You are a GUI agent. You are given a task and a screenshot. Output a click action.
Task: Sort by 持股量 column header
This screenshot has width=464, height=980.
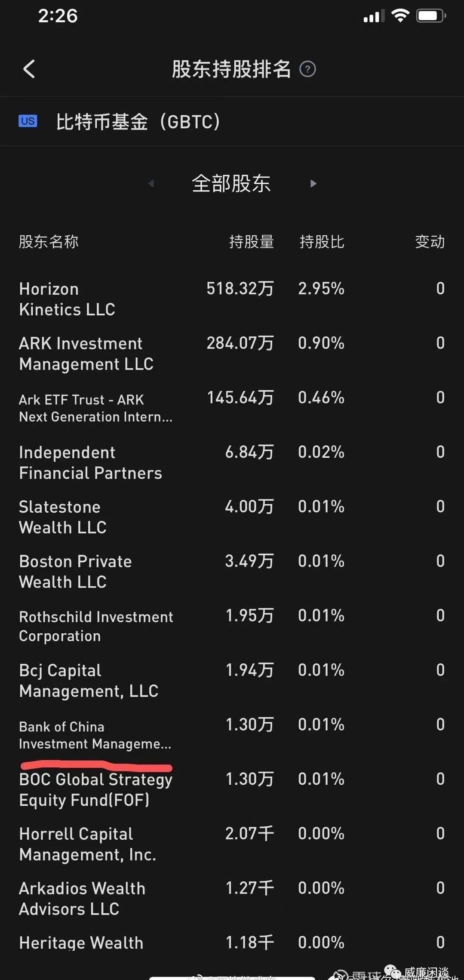tap(252, 242)
